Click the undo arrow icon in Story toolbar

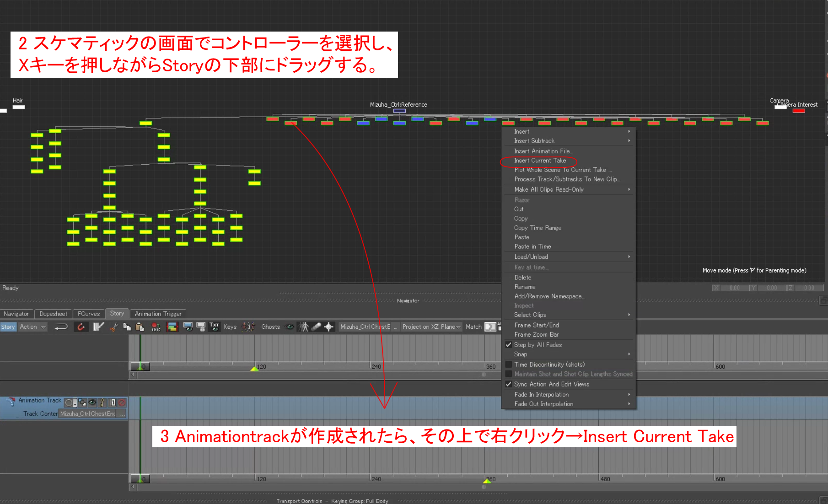tap(61, 327)
